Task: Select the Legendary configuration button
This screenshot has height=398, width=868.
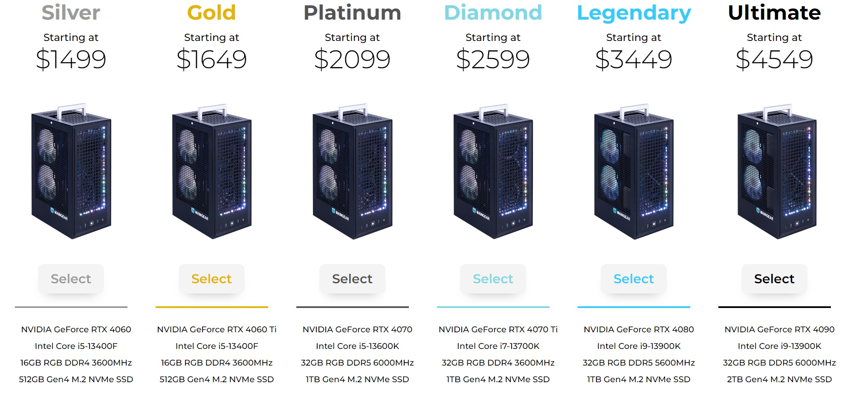Action: pyautogui.click(x=634, y=279)
